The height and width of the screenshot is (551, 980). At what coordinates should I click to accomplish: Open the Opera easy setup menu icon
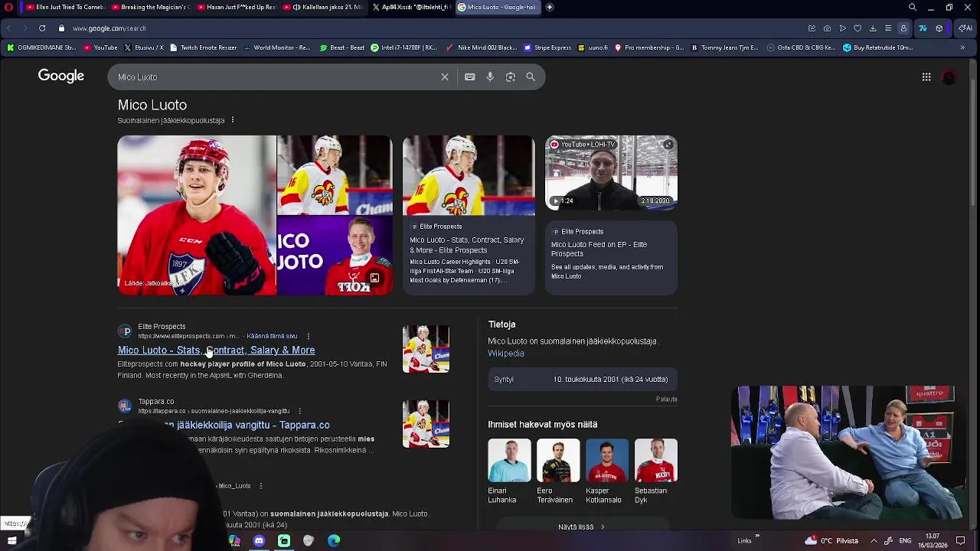(x=888, y=28)
